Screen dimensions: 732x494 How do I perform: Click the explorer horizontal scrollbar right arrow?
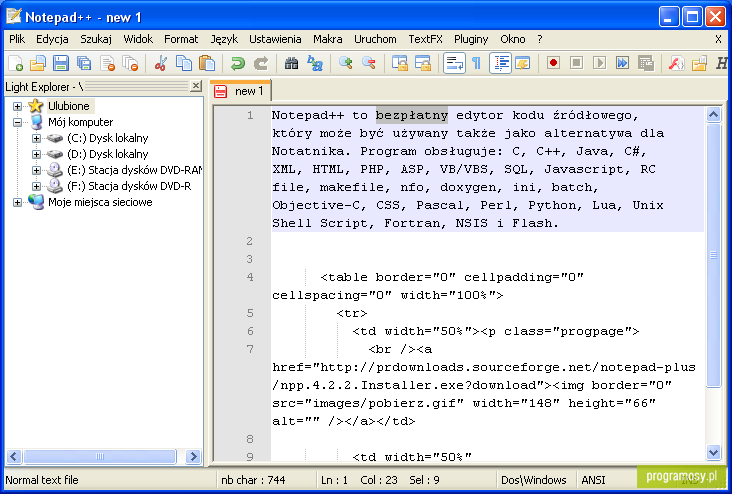point(193,456)
